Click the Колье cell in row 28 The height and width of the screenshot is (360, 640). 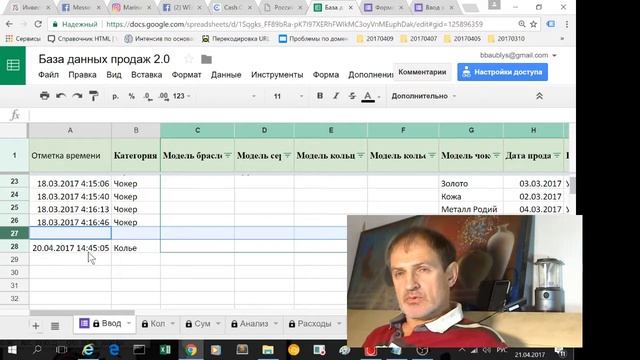pyautogui.click(x=136, y=248)
